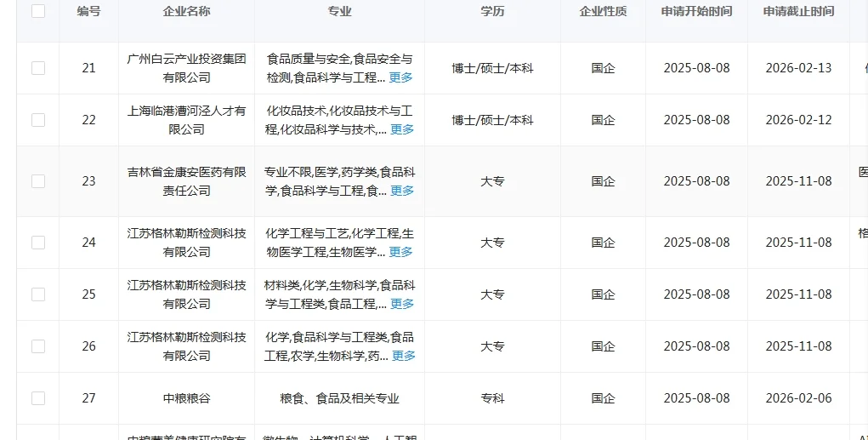Click 博士/硕士/本科 in row 22

coord(492,120)
